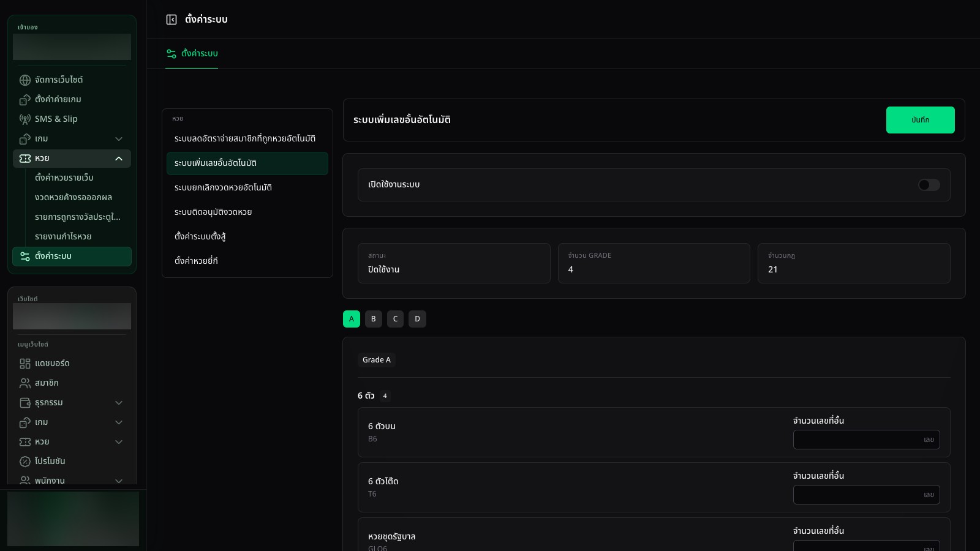Select grade D button
This screenshot has width=980, height=551.
(417, 319)
